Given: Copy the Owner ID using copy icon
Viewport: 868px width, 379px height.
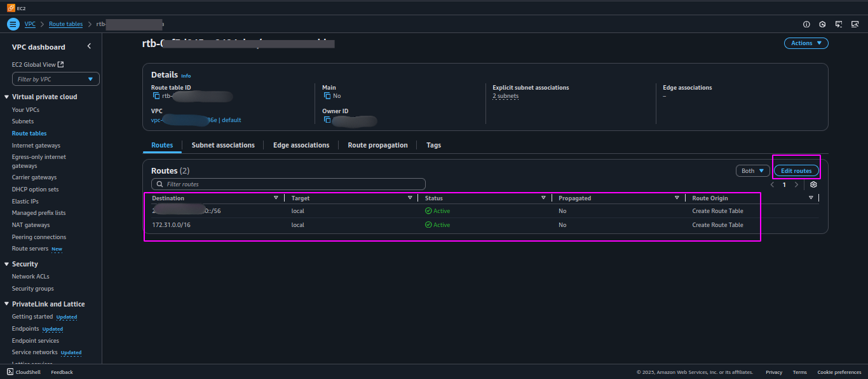Looking at the screenshot, I should [x=327, y=120].
